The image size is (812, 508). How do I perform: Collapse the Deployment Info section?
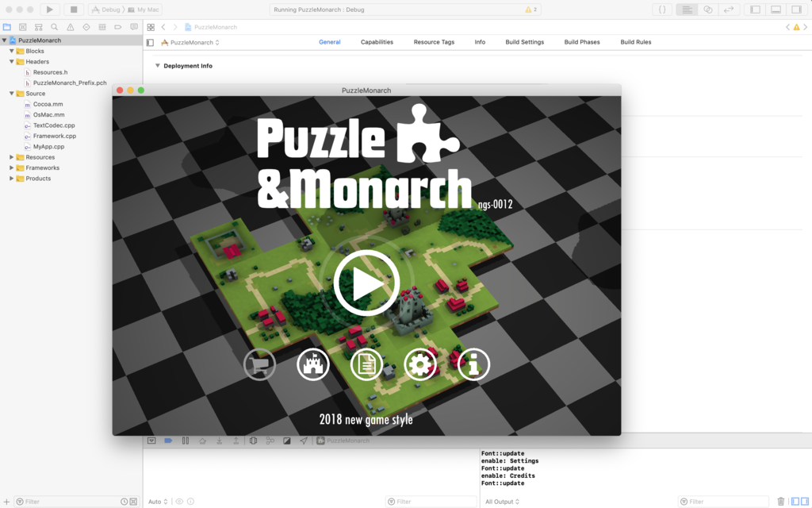158,66
